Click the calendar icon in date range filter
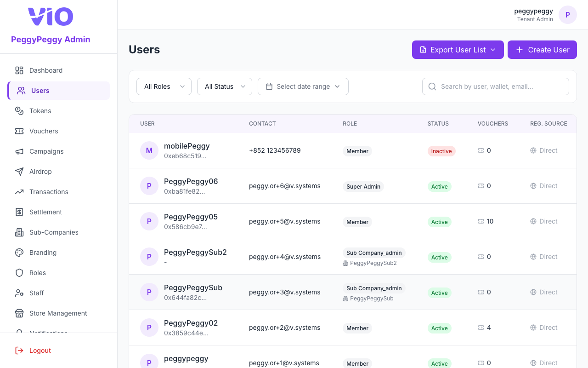This screenshot has width=588, height=368. [269, 86]
